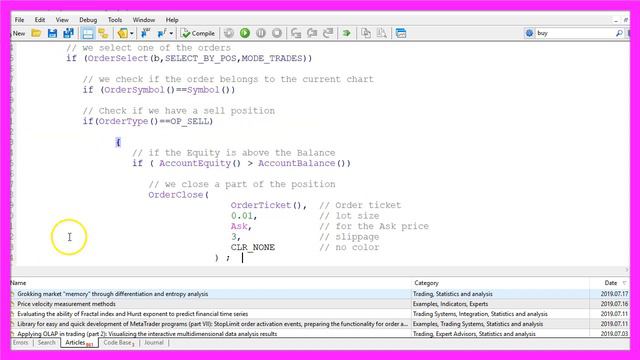The height and width of the screenshot is (360, 640).
Task: Click the CLR_NONE parameter in code
Action: 253,247
